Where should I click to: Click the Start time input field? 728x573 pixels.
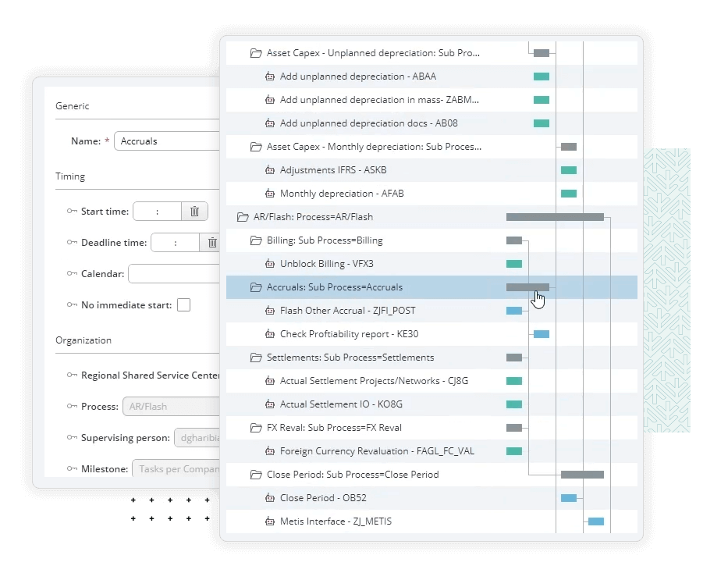157,211
